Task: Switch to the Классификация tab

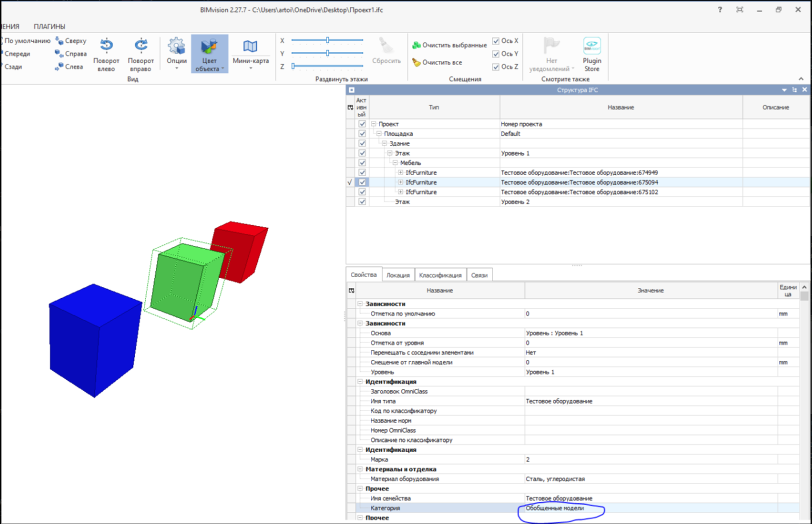Action: tap(441, 274)
